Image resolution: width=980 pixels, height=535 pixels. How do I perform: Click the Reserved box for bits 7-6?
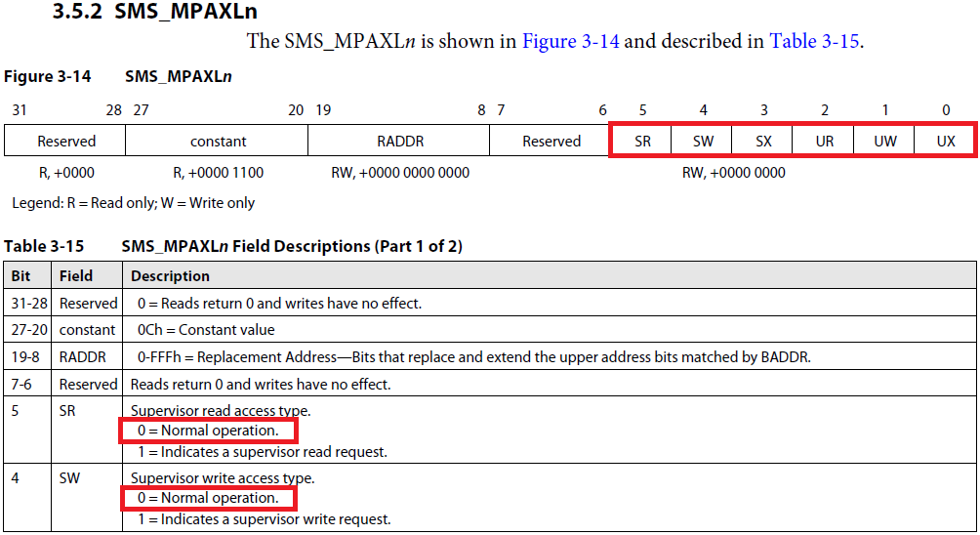coord(551,142)
